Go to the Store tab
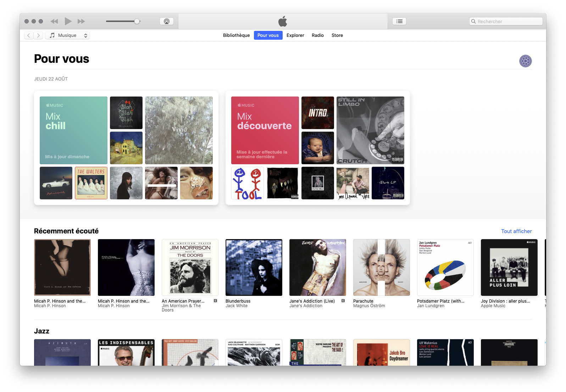The width and height of the screenshot is (566, 392). [x=337, y=35]
